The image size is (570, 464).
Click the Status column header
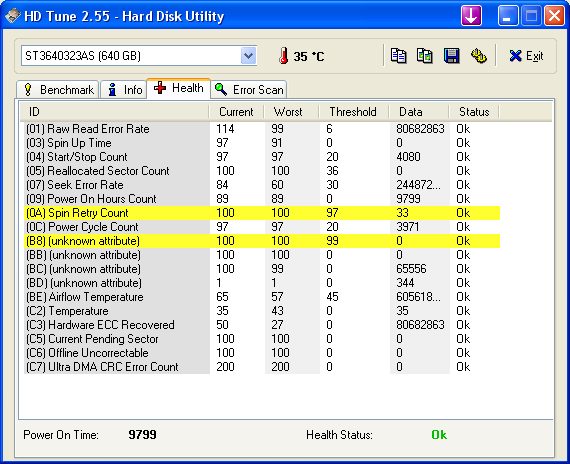(474, 112)
